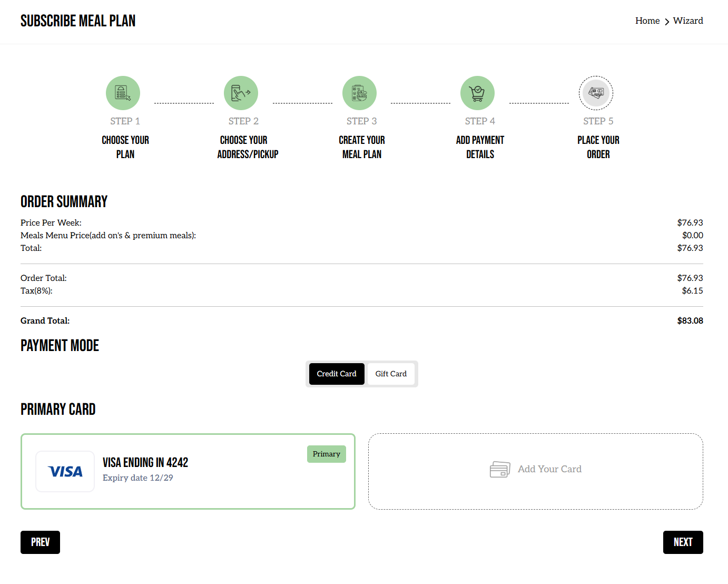Click the Add Payment Details step label

pos(480,147)
